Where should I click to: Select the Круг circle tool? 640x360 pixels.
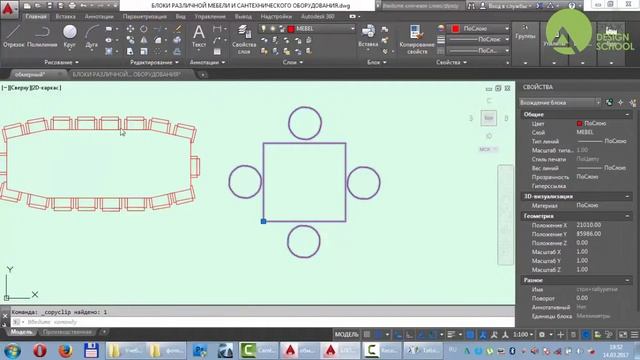pyautogui.click(x=70, y=36)
